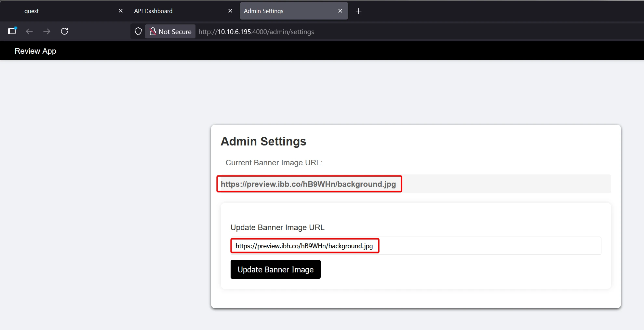644x330 pixels.
Task: Click the Update Banner Image URL label
Action: (x=277, y=227)
